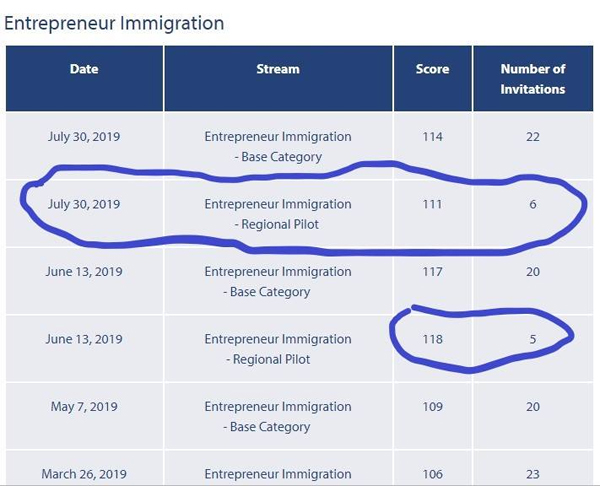Click the Date column header

click(x=84, y=69)
